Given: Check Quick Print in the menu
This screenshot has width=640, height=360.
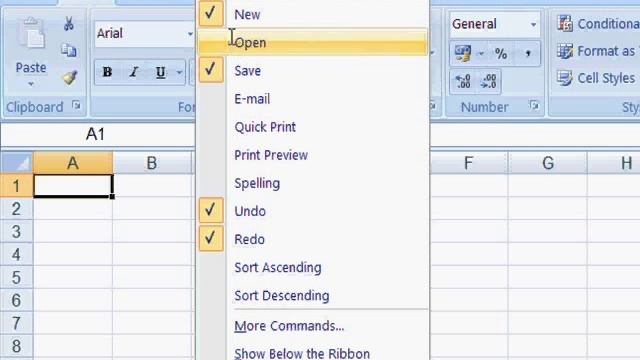Looking at the screenshot, I should click(313, 127).
